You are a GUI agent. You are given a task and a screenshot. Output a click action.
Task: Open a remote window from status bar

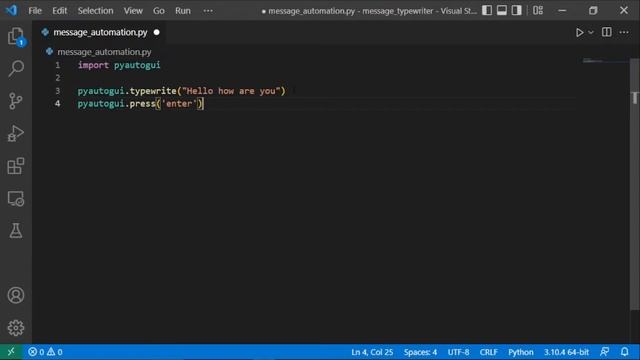pos(11,352)
